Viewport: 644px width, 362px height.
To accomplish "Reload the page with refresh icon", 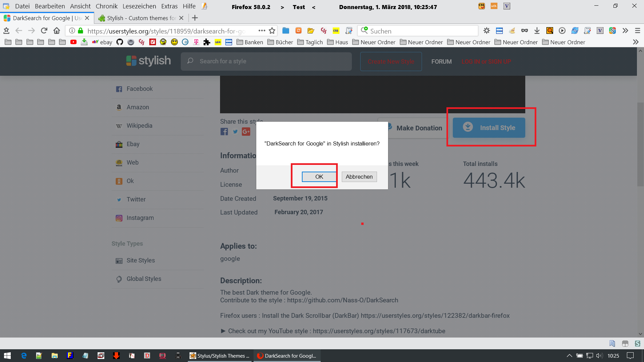I will coord(44,31).
